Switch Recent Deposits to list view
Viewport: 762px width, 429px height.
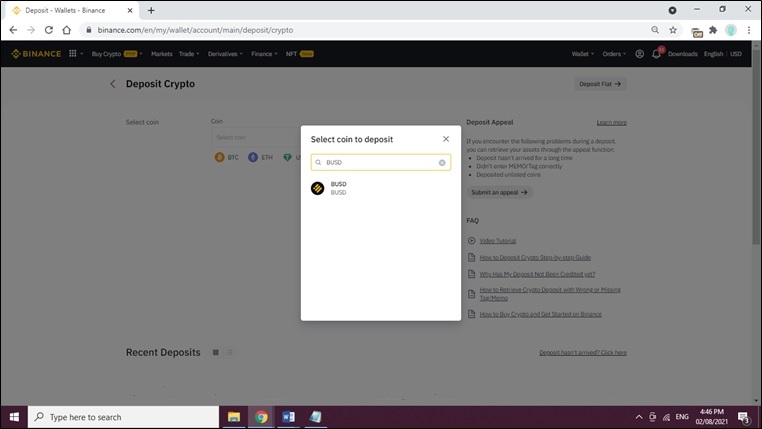[x=230, y=352]
